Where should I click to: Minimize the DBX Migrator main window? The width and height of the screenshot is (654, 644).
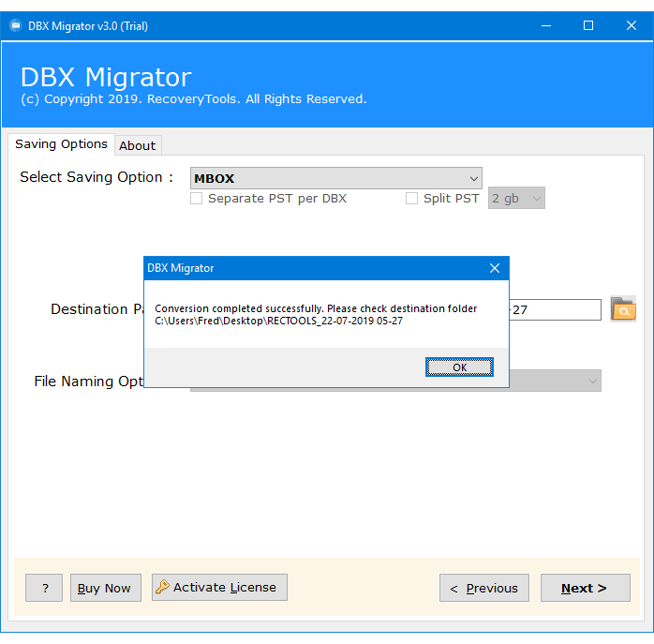(546, 26)
